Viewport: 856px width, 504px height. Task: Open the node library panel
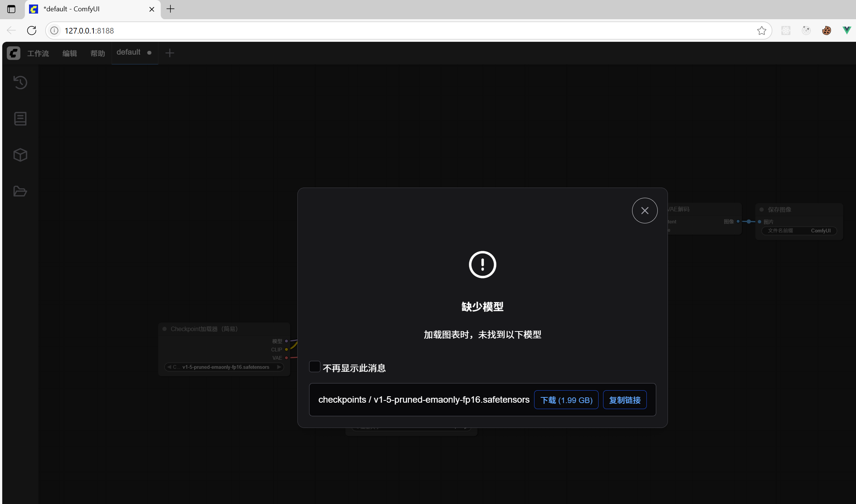coord(20,119)
